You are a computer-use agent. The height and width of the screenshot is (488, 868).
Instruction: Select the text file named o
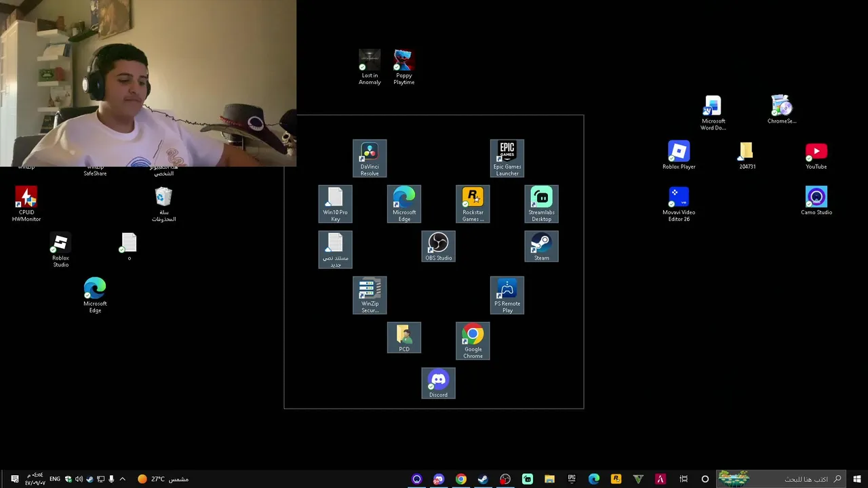[x=129, y=247]
